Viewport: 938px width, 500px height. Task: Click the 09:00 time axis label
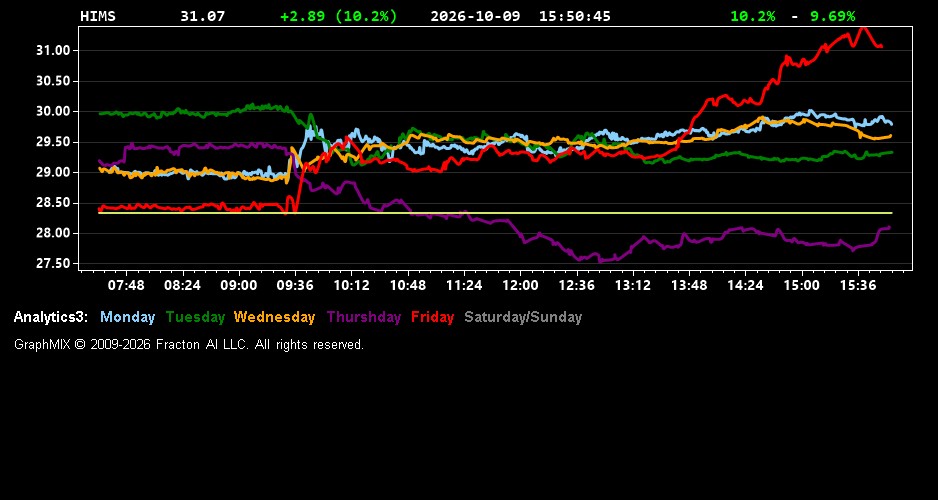click(239, 285)
